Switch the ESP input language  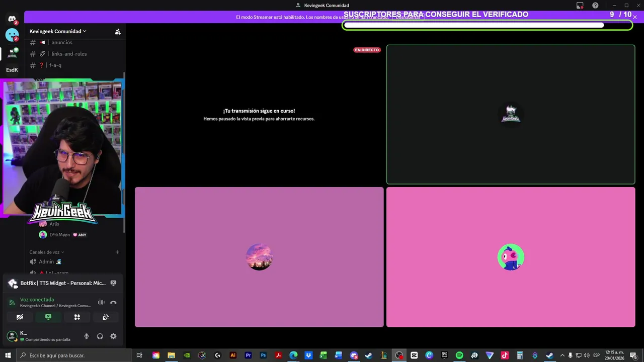tap(597, 355)
